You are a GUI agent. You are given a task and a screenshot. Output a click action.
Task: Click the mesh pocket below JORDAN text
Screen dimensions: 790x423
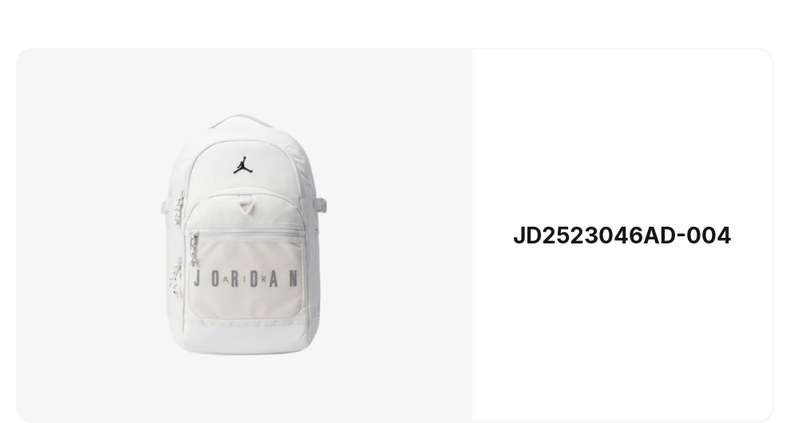[x=245, y=302]
